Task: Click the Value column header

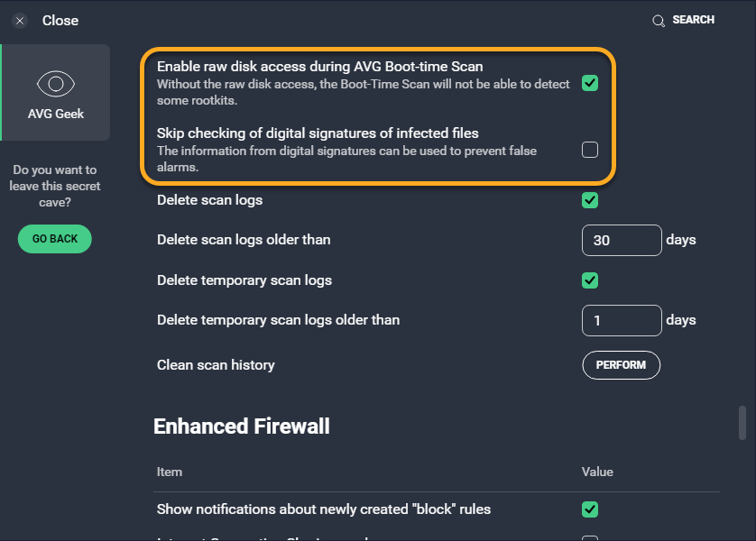Action: click(597, 472)
